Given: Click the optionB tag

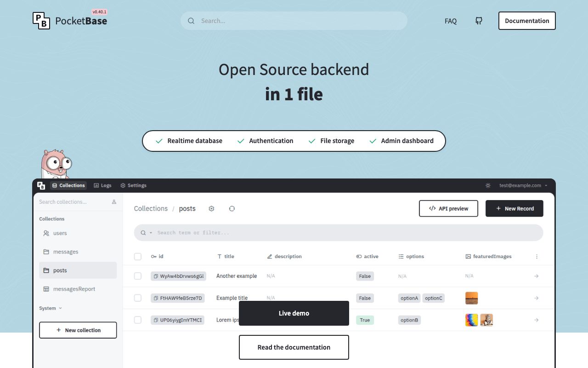Looking at the screenshot, I should coord(409,320).
